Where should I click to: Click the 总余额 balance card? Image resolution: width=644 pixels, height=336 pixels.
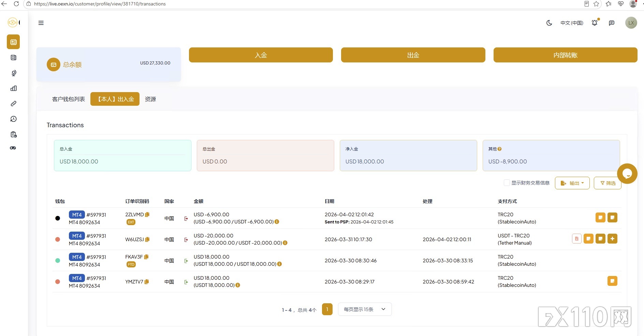[108, 64]
